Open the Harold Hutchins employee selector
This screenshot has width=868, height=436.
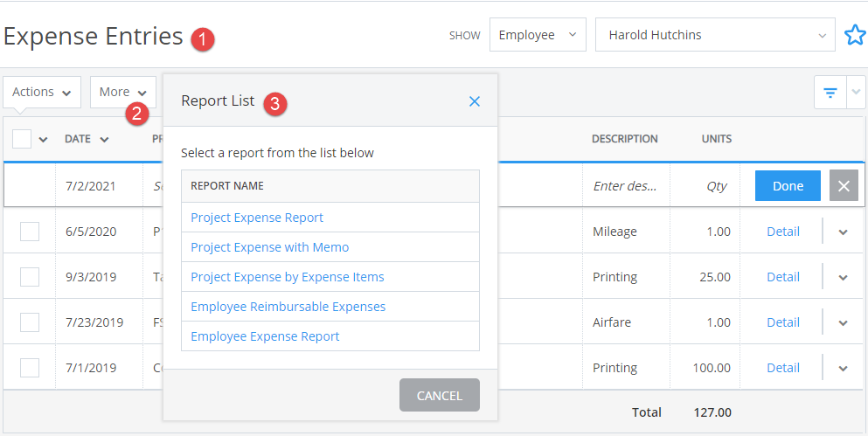click(715, 35)
